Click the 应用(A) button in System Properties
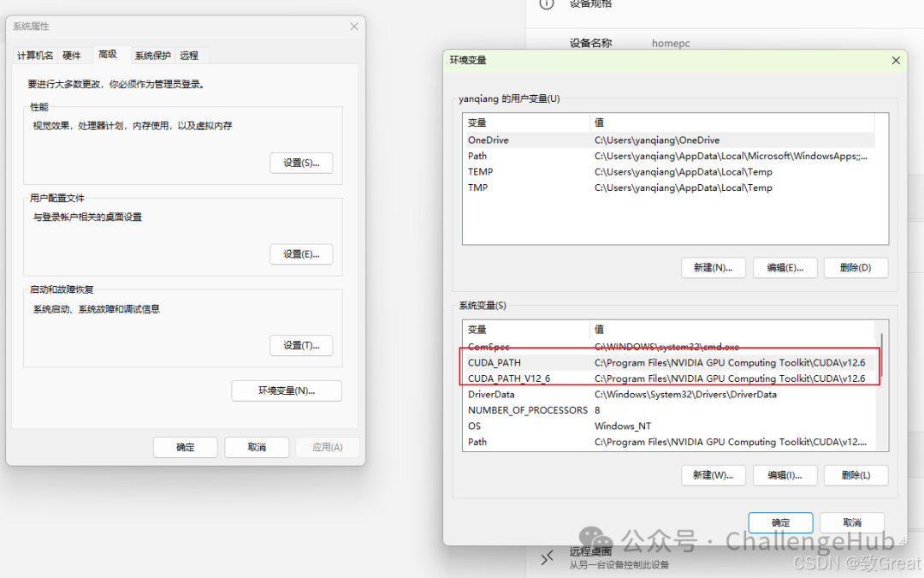This screenshot has height=578, width=924. coord(328,448)
